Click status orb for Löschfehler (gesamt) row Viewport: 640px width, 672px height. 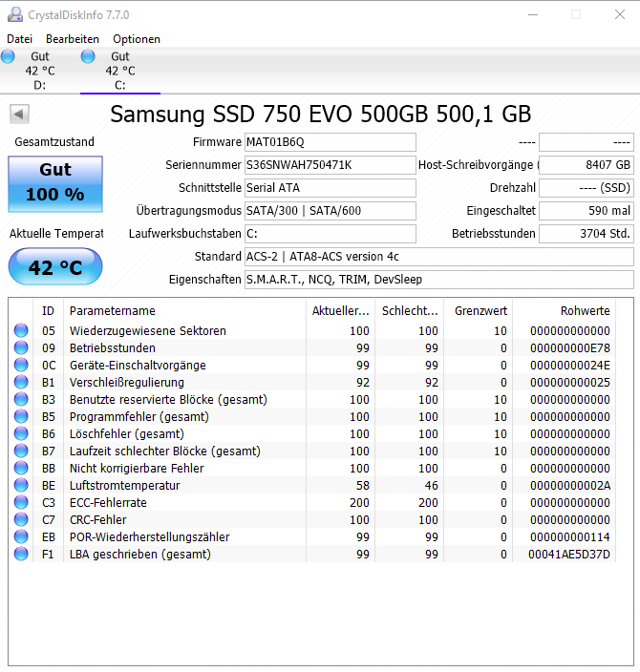click(x=21, y=433)
